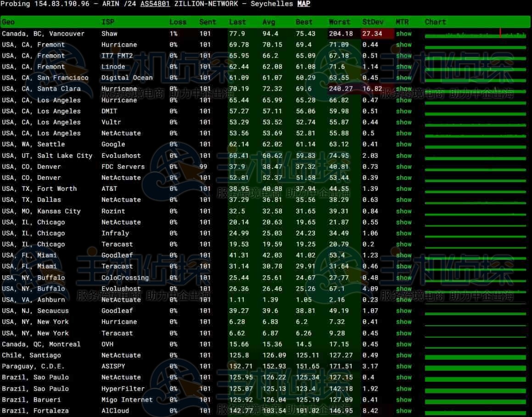Show MTR for Fortaleza AlCloud row
532x417 pixels.
(x=404, y=411)
